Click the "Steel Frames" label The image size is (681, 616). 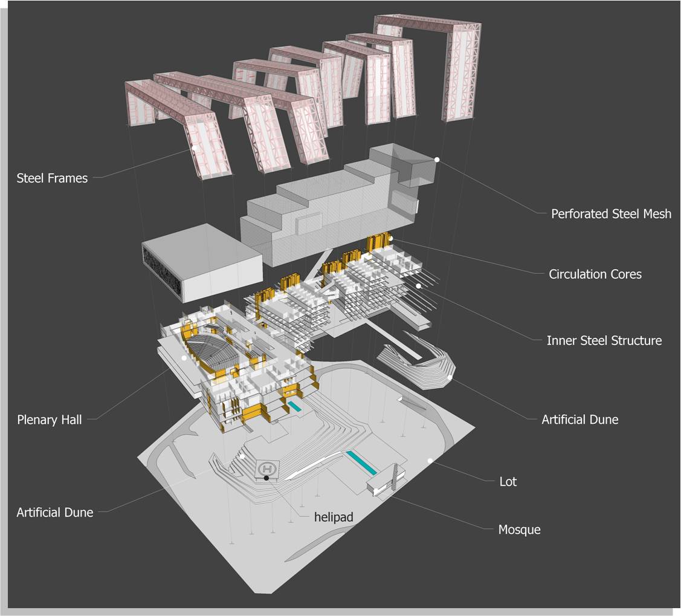click(x=52, y=178)
